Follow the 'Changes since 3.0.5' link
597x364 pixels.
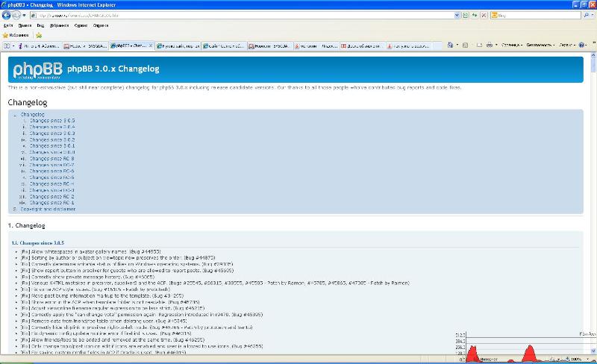[x=57, y=120]
